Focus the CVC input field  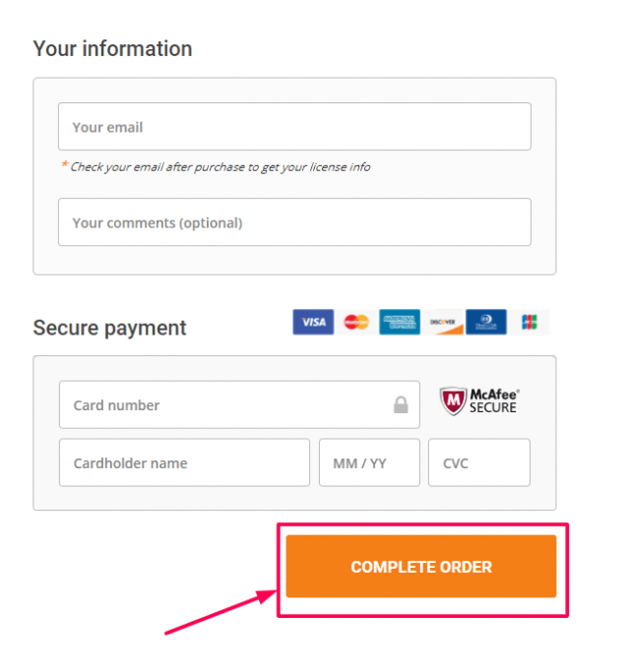479,462
